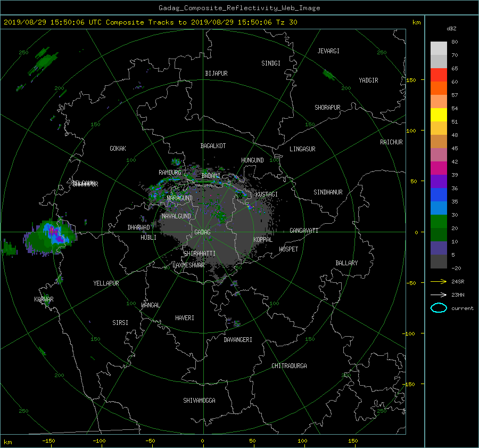Click the SINDGI city label
Screen dimensions: 479x448
(x=271, y=63)
